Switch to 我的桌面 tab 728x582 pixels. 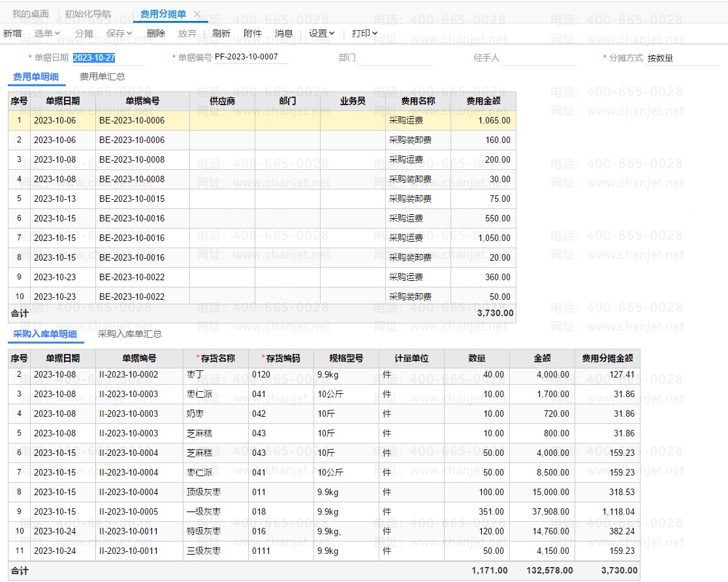click(x=31, y=14)
